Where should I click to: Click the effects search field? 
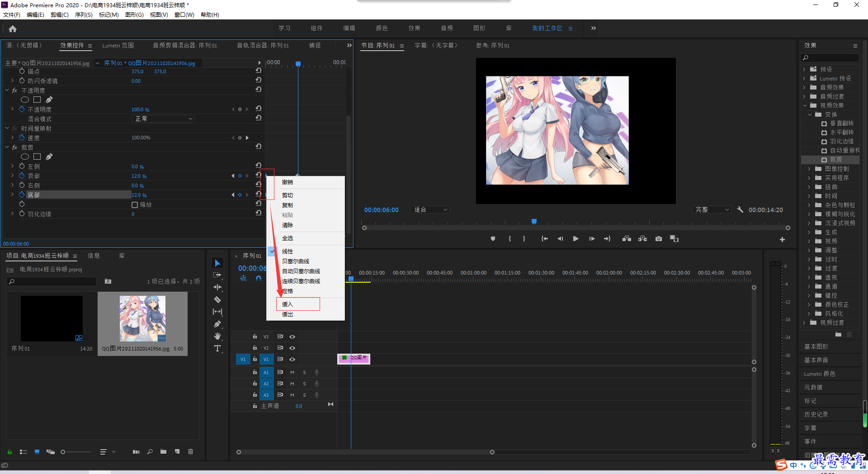(x=830, y=58)
